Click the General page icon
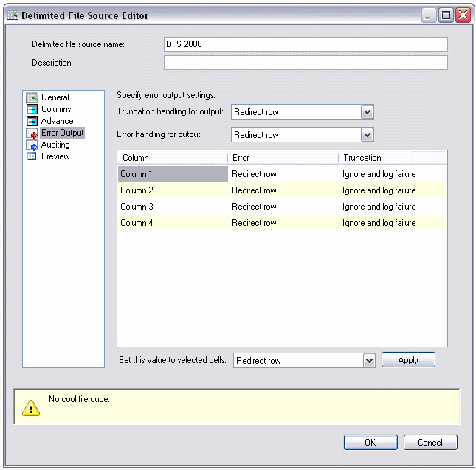 pos(32,97)
